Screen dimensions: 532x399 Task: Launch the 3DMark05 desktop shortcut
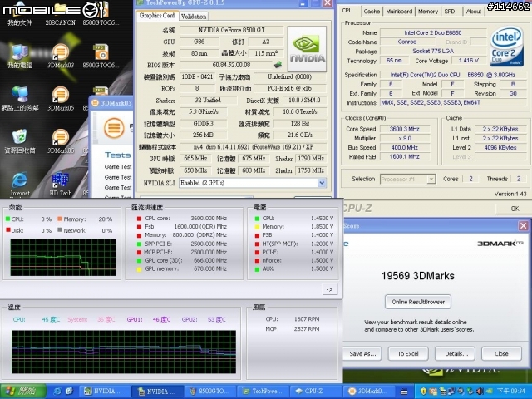click(x=61, y=98)
